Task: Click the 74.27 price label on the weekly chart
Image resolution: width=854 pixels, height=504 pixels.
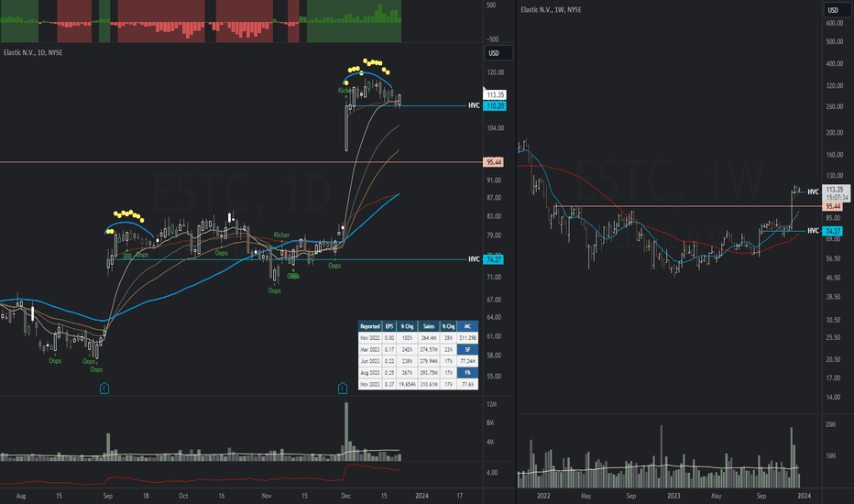Action: click(833, 231)
